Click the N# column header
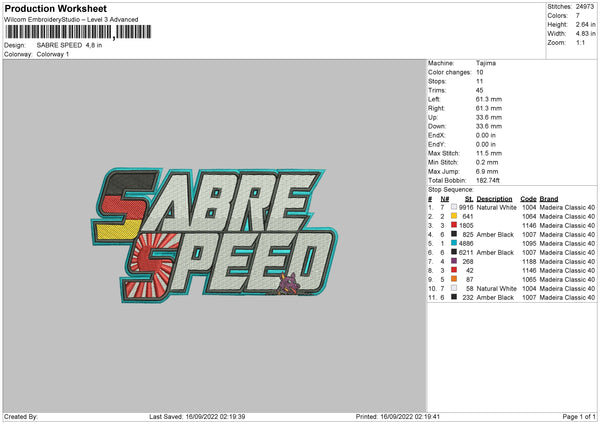 (x=444, y=198)
